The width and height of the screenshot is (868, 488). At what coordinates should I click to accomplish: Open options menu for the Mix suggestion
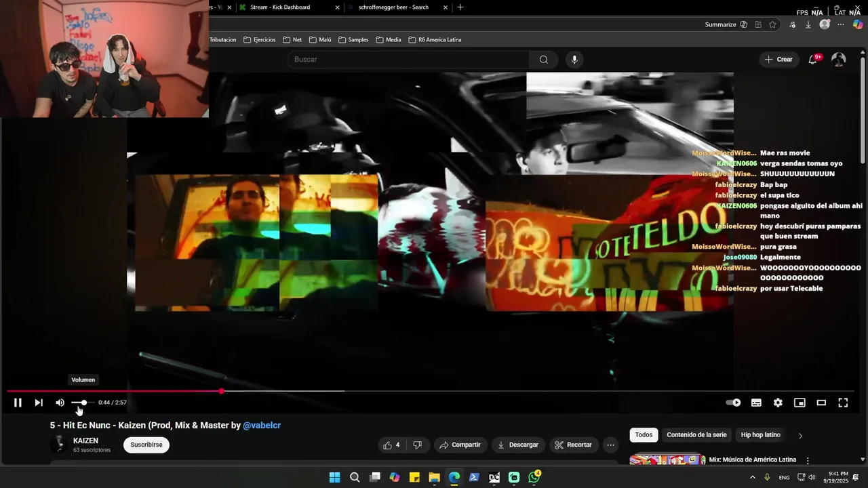tap(808, 460)
